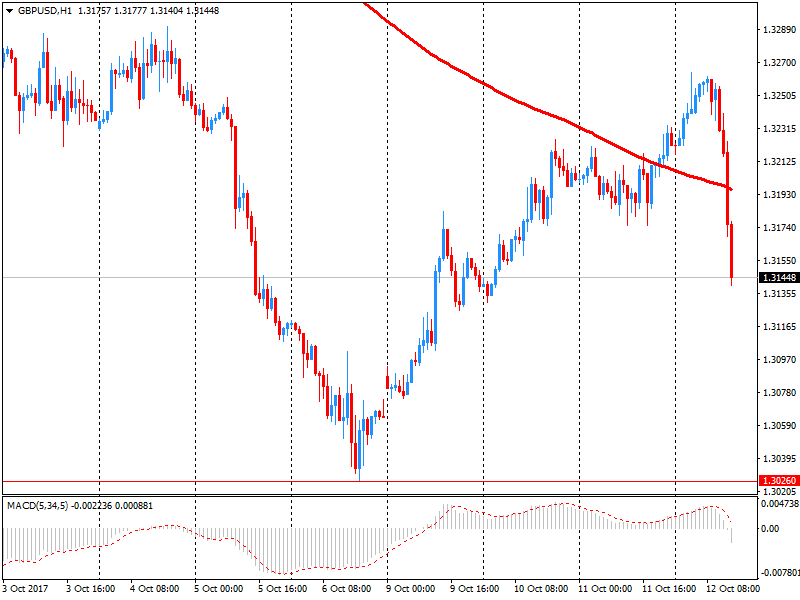
Task: Click the price scale value 1.31550
Action: (779, 261)
